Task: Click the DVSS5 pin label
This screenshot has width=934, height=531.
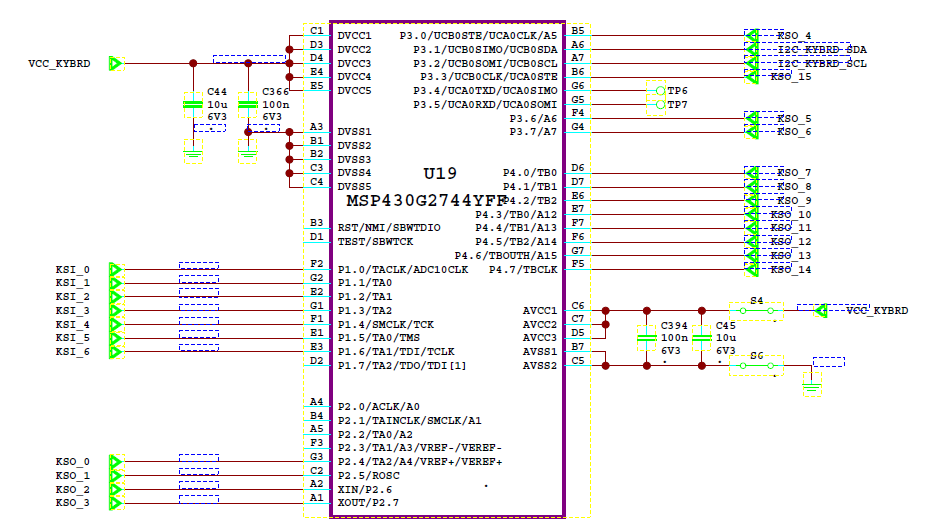Action: pyautogui.click(x=354, y=187)
